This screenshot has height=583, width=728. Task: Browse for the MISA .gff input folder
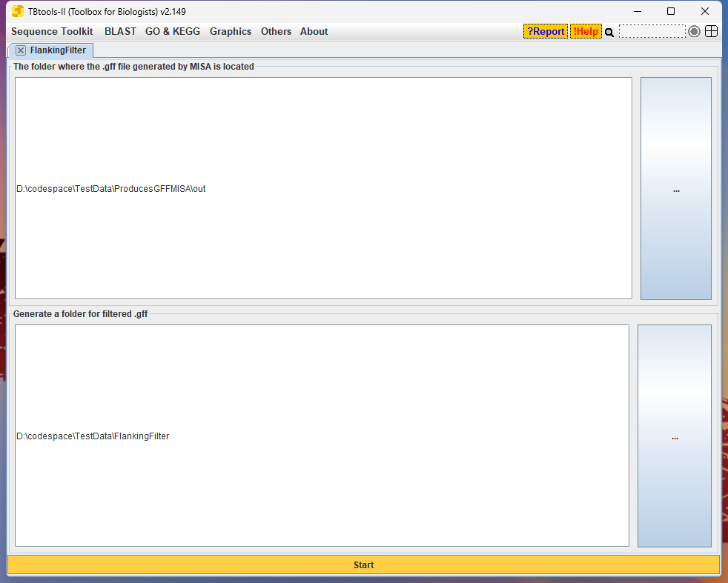(x=675, y=189)
